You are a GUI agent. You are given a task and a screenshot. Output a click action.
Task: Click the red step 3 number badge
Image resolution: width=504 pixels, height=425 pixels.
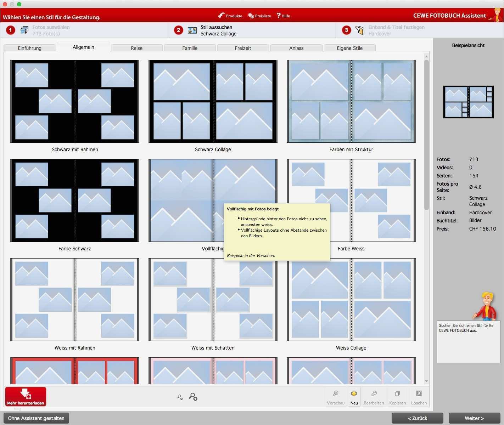click(347, 30)
